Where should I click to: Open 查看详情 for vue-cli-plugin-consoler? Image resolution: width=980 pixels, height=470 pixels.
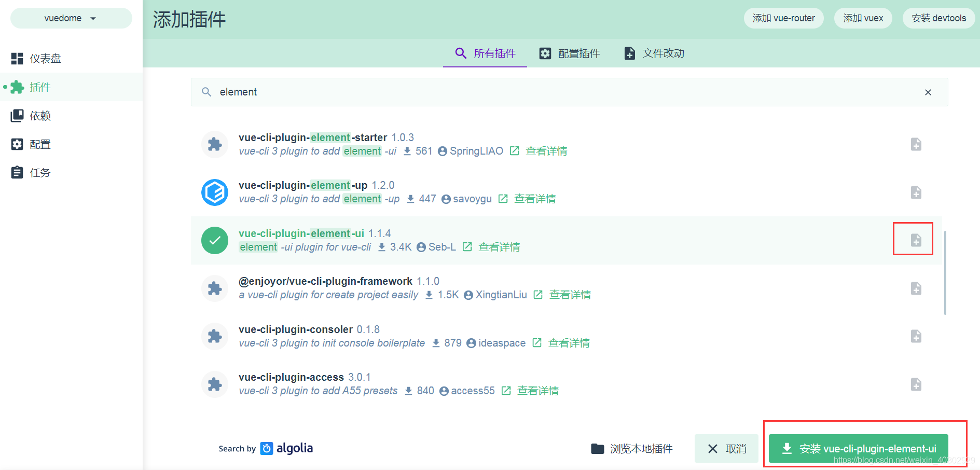[569, 343]
